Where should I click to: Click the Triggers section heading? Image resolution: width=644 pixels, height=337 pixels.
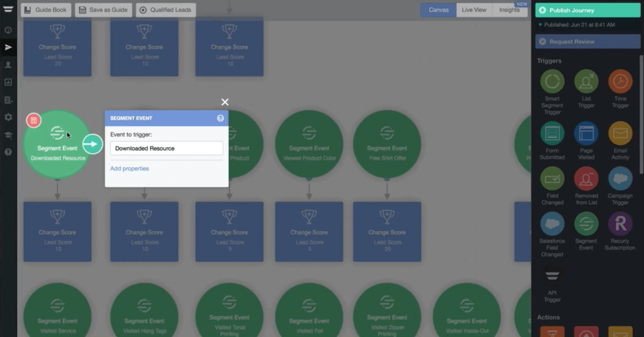pos(549,61)
